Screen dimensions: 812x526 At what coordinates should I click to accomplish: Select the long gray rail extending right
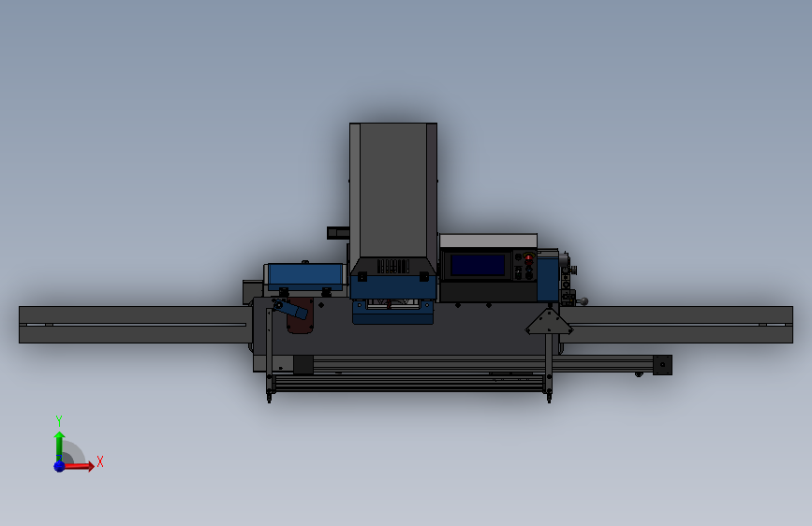677,325
